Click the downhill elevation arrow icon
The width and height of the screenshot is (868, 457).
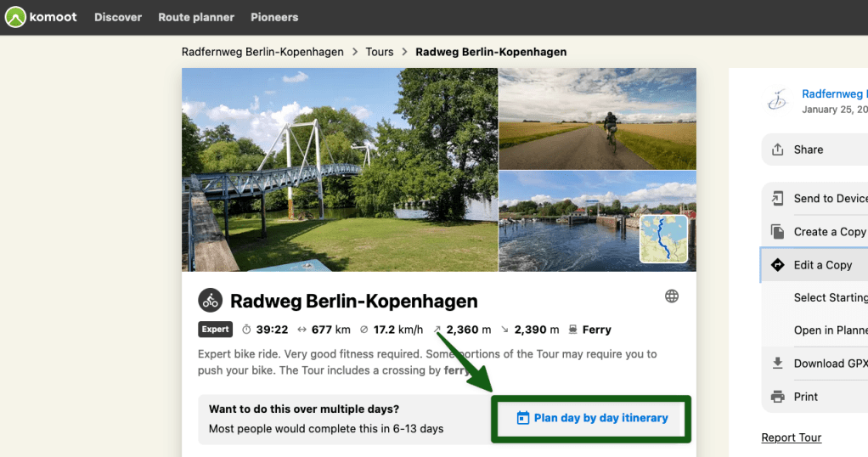pyautogui.click(x=504, y=330)
